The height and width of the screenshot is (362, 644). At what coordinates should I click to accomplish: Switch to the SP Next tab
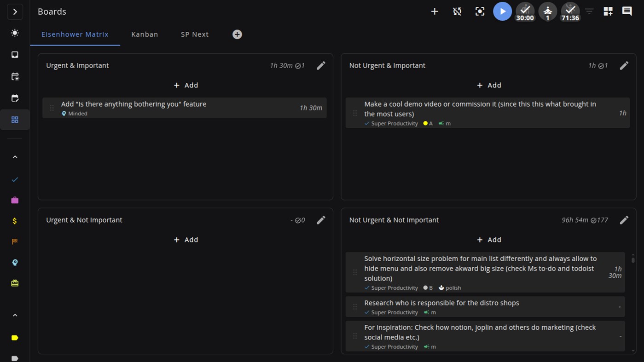click(195, 34)
